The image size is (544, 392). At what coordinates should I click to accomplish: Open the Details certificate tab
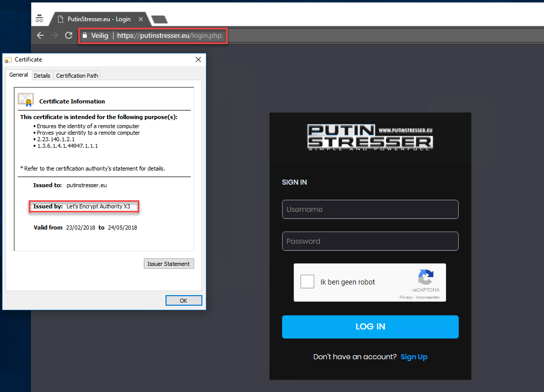42,76
